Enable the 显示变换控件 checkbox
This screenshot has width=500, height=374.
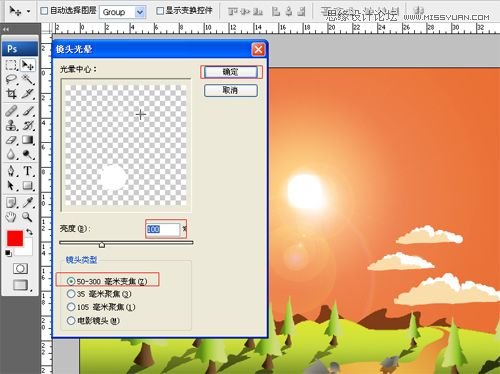pos(160,11)
